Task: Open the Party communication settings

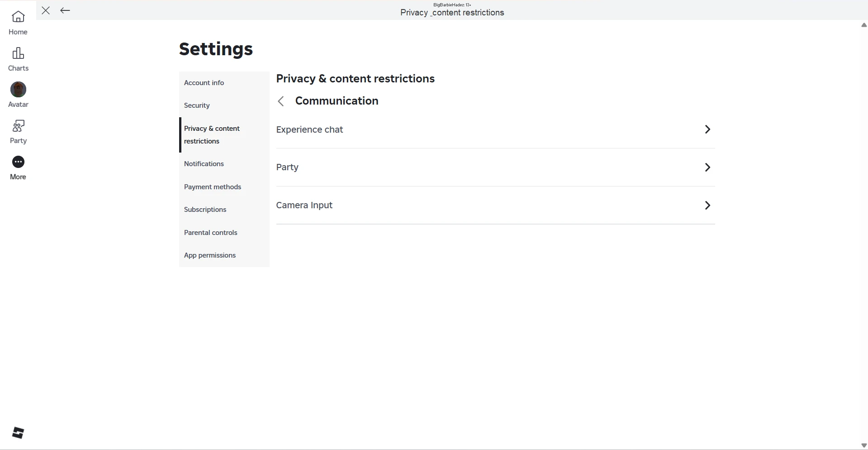Action: click(x=495, y=167)
